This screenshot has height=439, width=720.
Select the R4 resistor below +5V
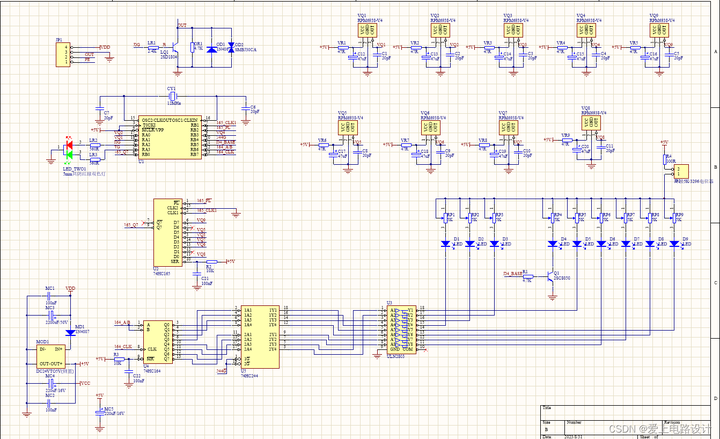(664, 160)
